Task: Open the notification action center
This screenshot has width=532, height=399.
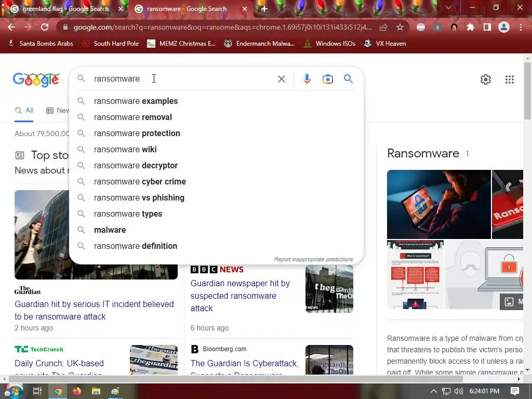Action: 515,391
